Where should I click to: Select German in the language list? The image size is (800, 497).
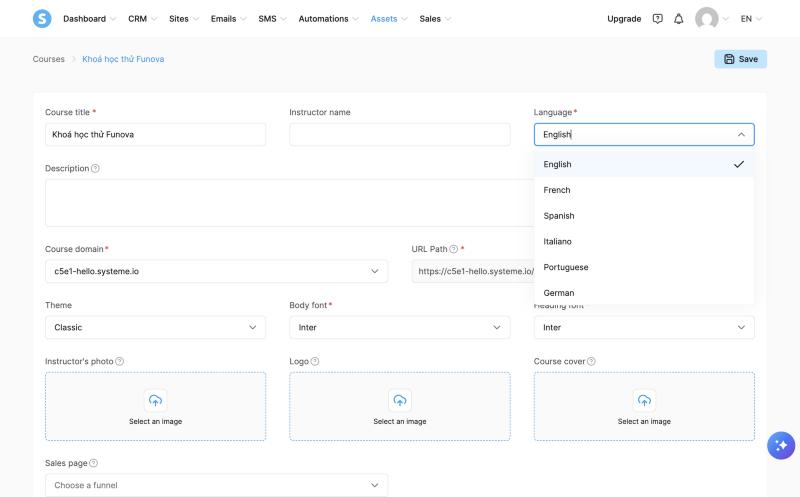click(x=644, y=293)
